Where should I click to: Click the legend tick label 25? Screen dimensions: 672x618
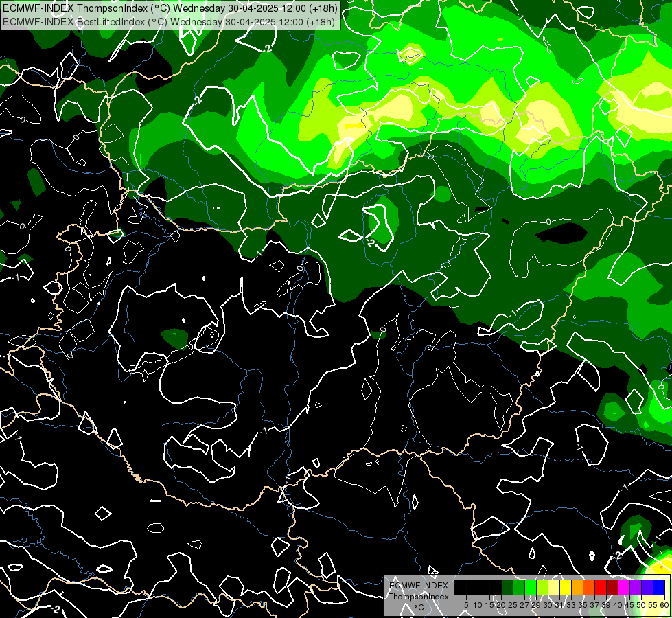(x=513, y=605)
